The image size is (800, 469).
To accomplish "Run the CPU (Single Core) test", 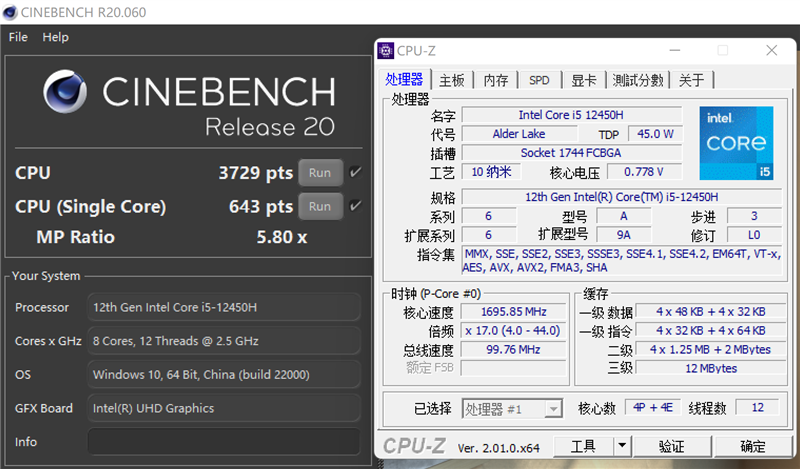I will point(319,206).
